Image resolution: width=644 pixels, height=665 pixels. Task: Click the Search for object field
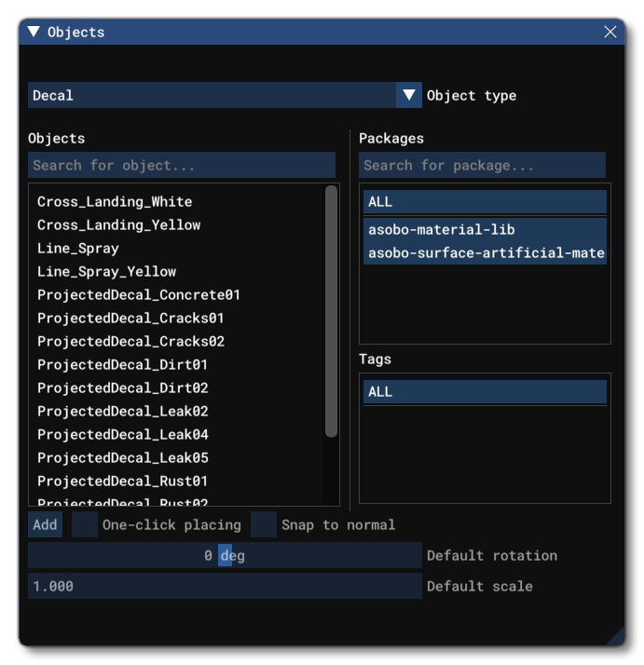(x=181, y=166)
